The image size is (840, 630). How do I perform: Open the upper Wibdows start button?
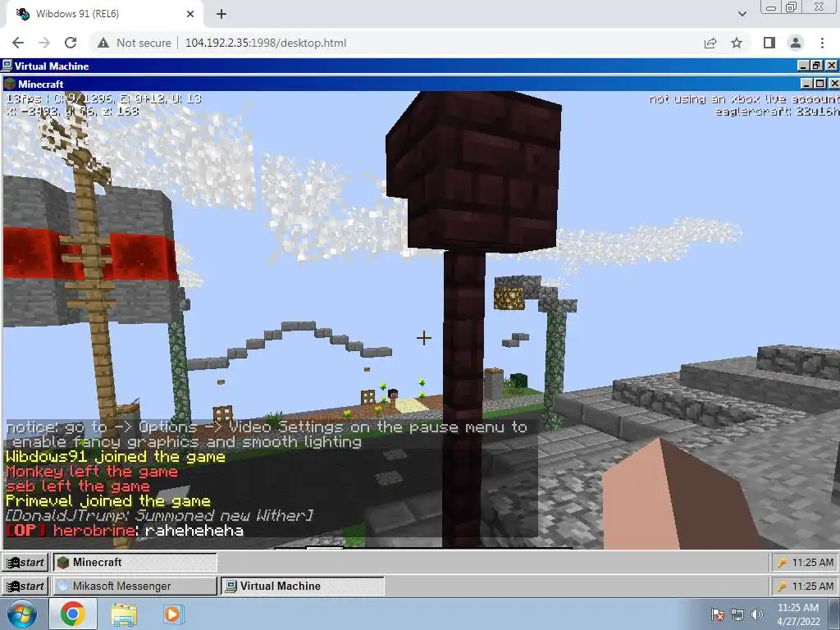(25, 562)
